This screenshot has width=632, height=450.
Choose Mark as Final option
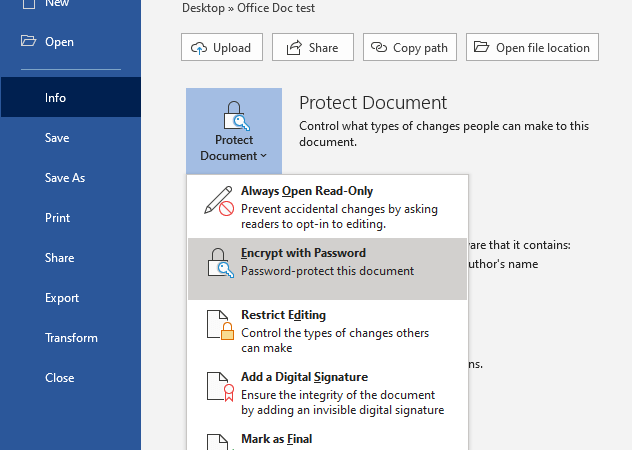tap(327, 438)
